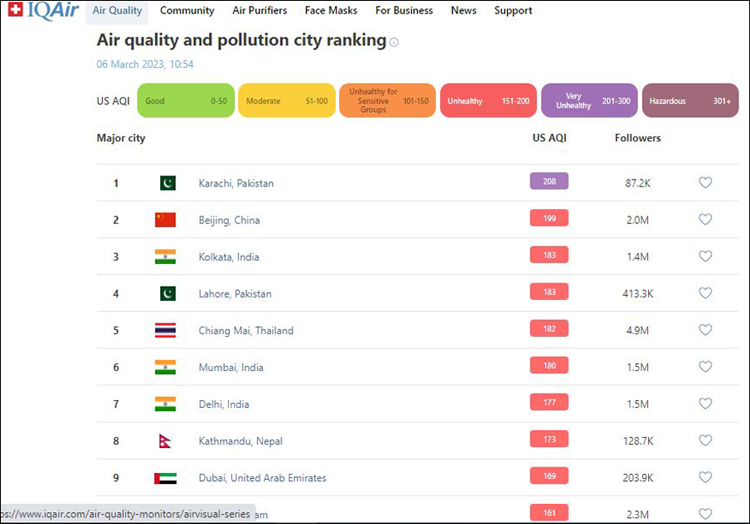Open the Air Quality menu tab
Image resolution: width=750 pixels, height=524 pixels.
[x=117, y=11]
